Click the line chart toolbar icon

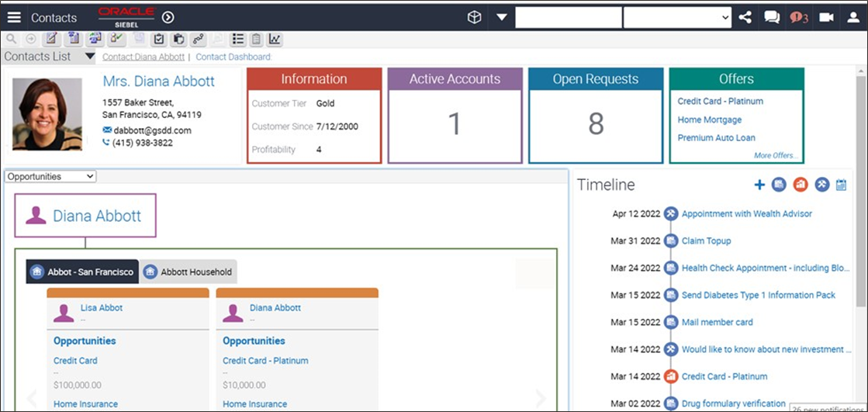point(274,39)
